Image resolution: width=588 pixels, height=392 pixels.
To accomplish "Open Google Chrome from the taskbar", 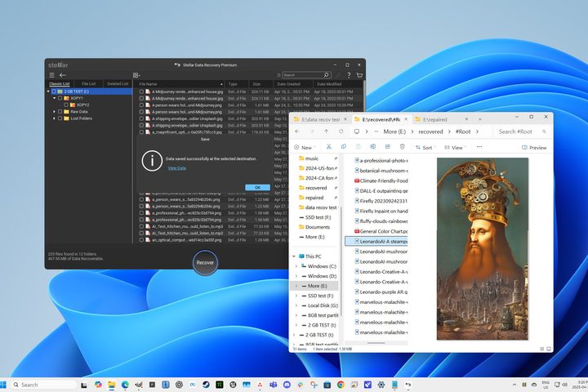I will [x=341, y=385].
